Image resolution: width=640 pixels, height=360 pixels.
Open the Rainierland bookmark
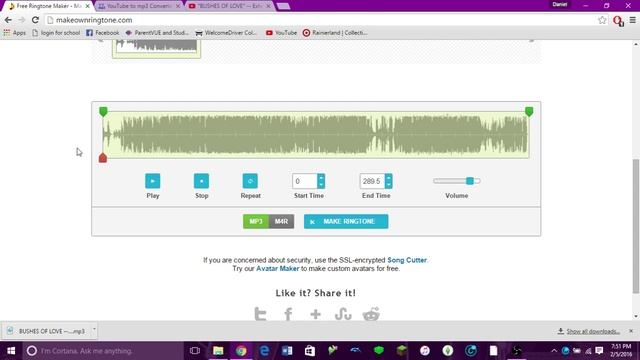pyautogui.click(x=335, y=33)
